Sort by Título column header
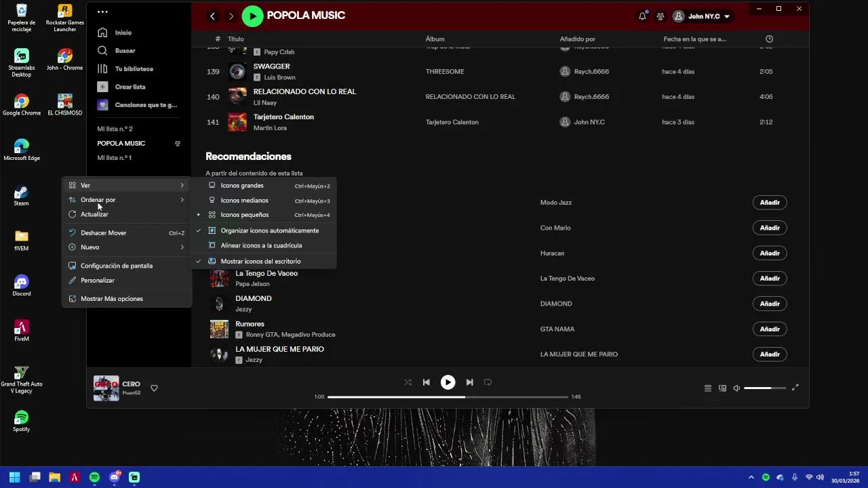Viewport: 868px width, 488px height. 235,39
